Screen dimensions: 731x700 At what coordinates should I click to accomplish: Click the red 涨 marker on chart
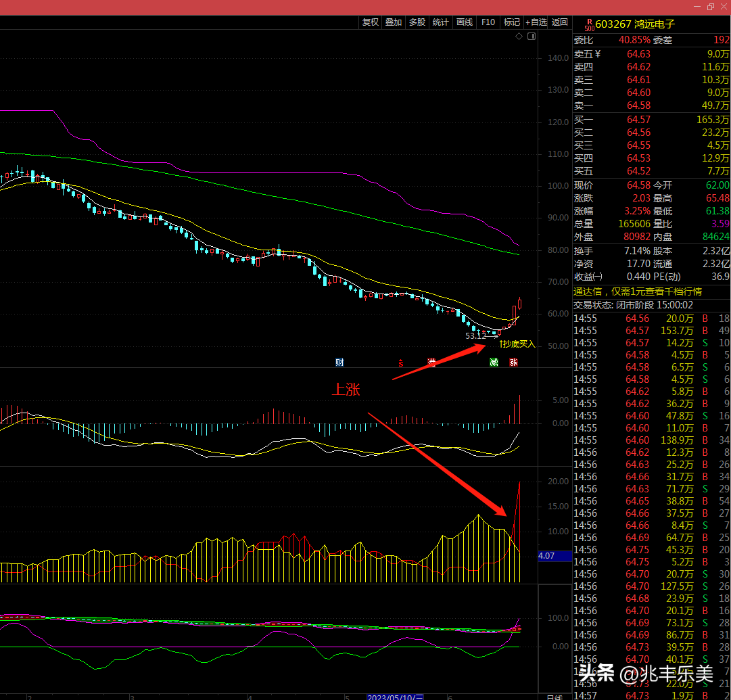click(x=513, y=363)
